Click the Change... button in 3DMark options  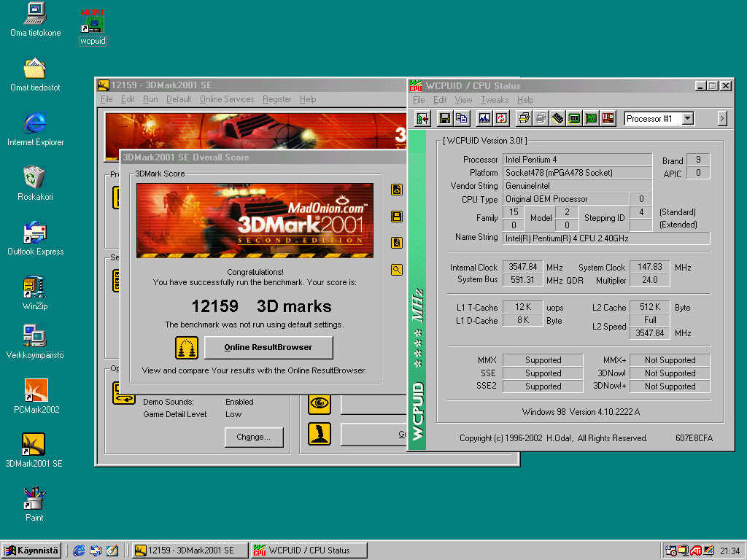pos(254,437)
